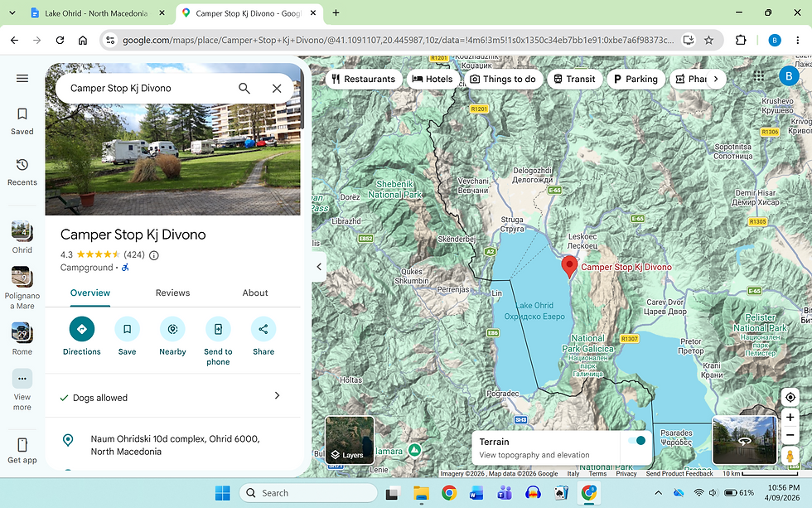Filter map by Parking

636,80
